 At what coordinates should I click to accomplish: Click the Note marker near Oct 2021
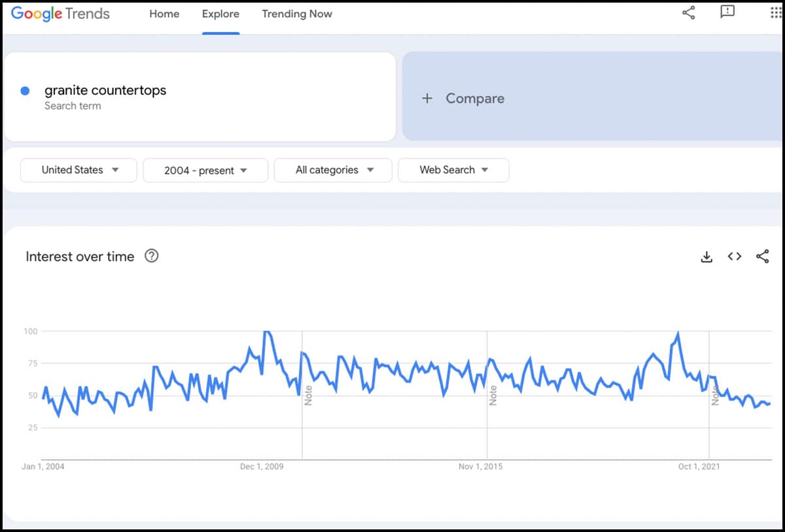(716, 395)
